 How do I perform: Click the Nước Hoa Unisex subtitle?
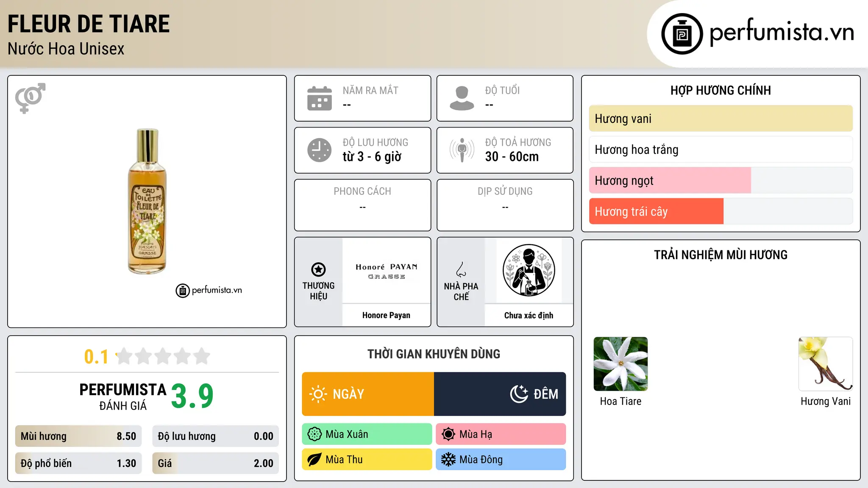pyautogui.click(x=66, y=49)
